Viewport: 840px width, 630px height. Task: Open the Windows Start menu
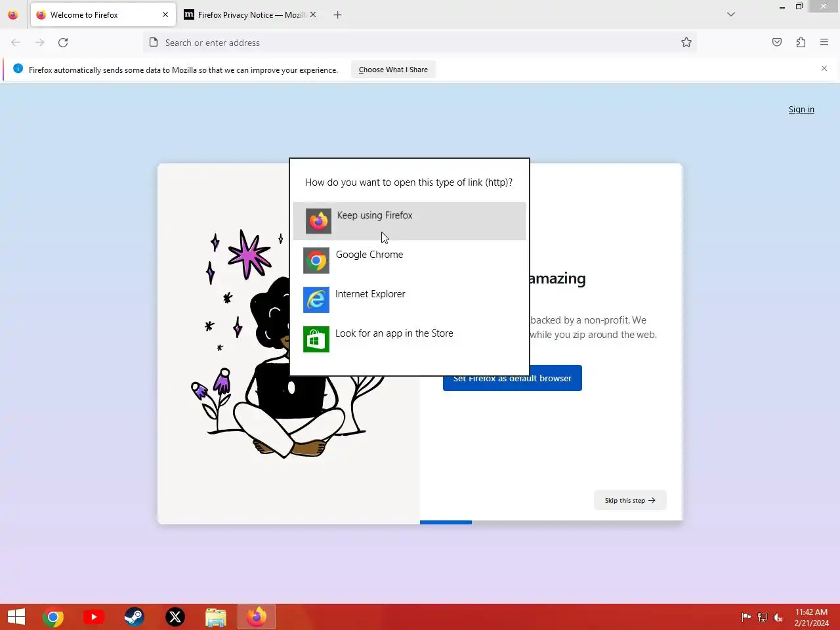(16, 617)
